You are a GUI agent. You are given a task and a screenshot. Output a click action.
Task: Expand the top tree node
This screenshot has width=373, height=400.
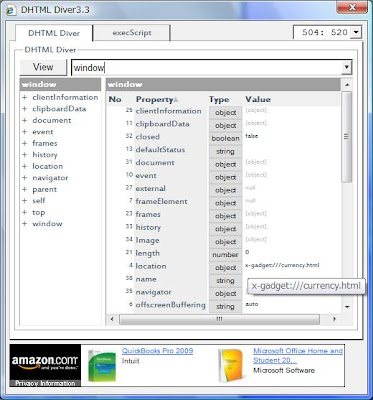pyautogui.click(x=24, y=212)
